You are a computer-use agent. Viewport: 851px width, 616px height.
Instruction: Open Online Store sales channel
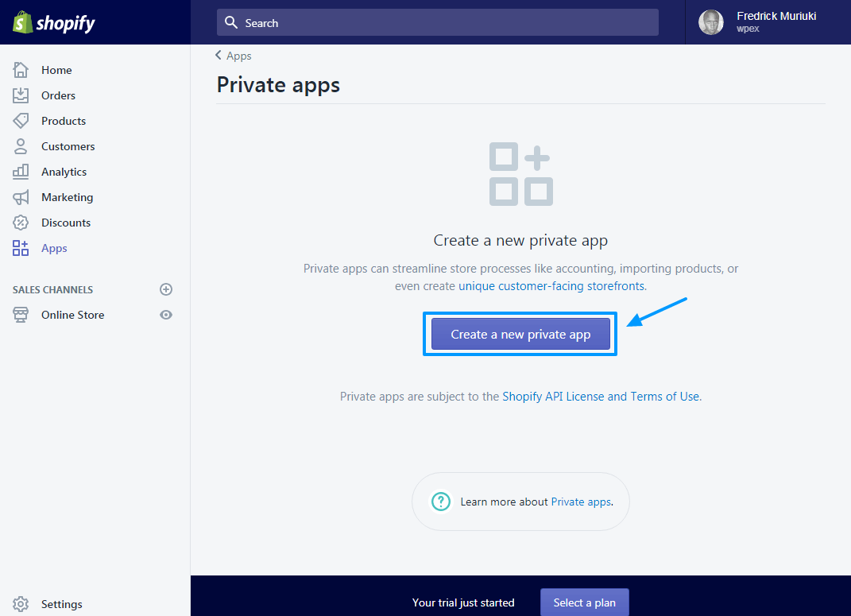(72, 315)
